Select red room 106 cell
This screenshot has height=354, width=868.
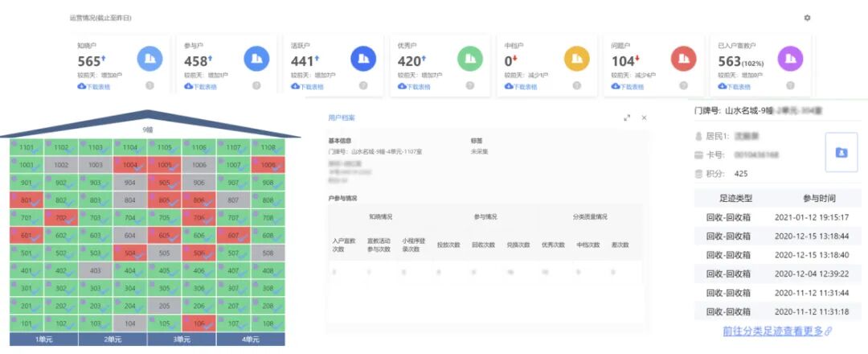coord(199,324)
